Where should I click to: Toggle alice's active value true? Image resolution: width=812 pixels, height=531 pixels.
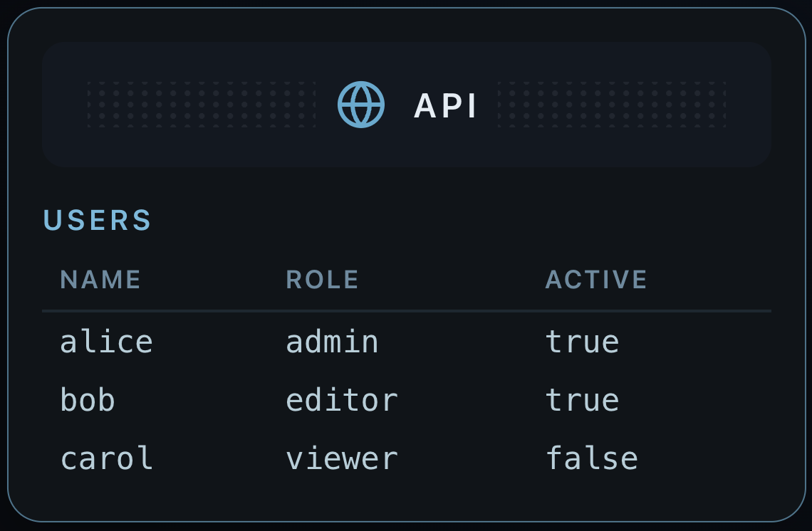[582, 342]
